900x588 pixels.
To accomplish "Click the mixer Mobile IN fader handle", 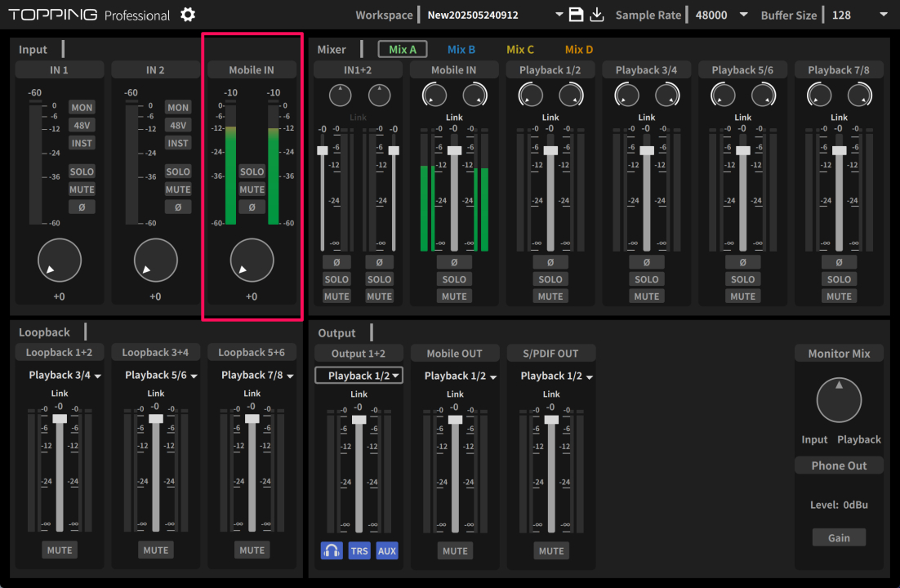I will coord(454,150).
